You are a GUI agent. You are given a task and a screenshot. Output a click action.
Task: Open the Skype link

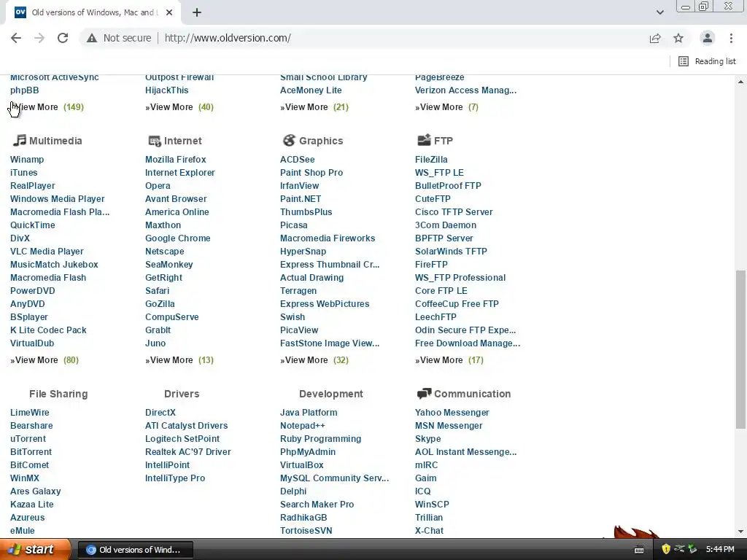tap(427, 438)
